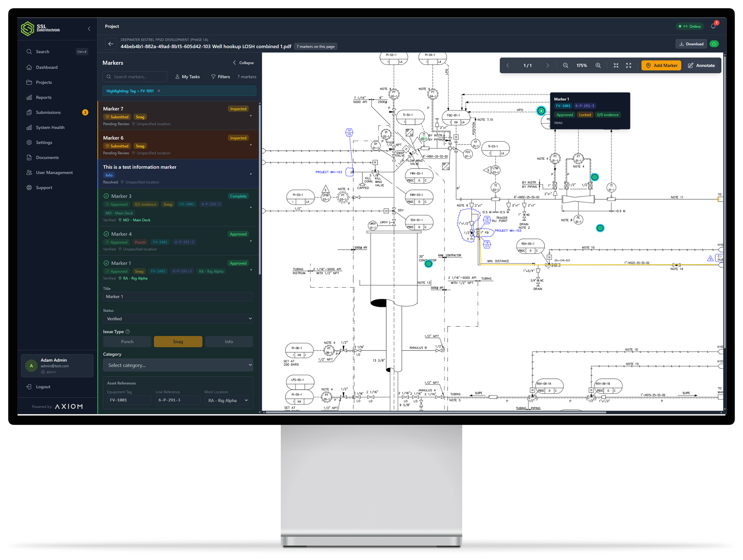The height and width of the screenshot is (560, 743).
Task: Select the Punch issue type
Action: pyautogui.click(x=127, y=341)
